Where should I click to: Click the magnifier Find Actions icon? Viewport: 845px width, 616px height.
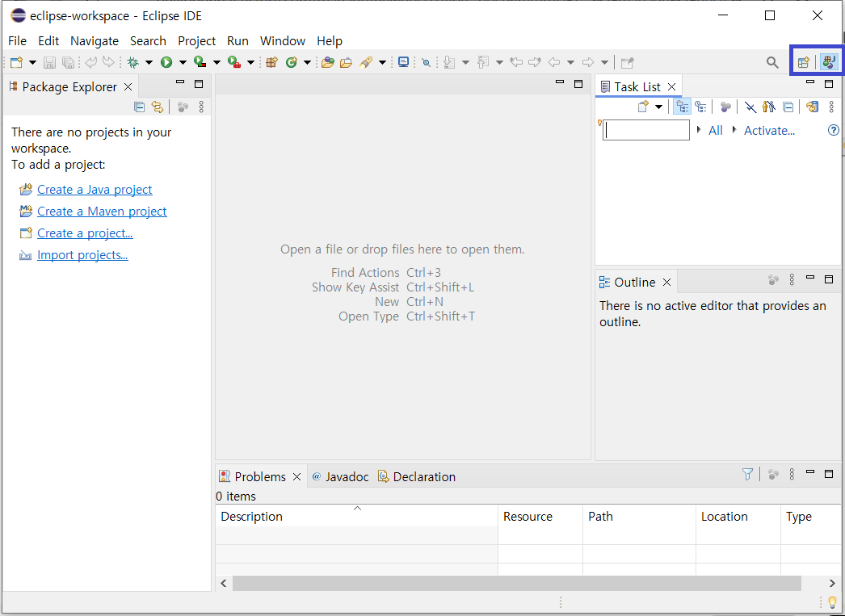point(772,62)
